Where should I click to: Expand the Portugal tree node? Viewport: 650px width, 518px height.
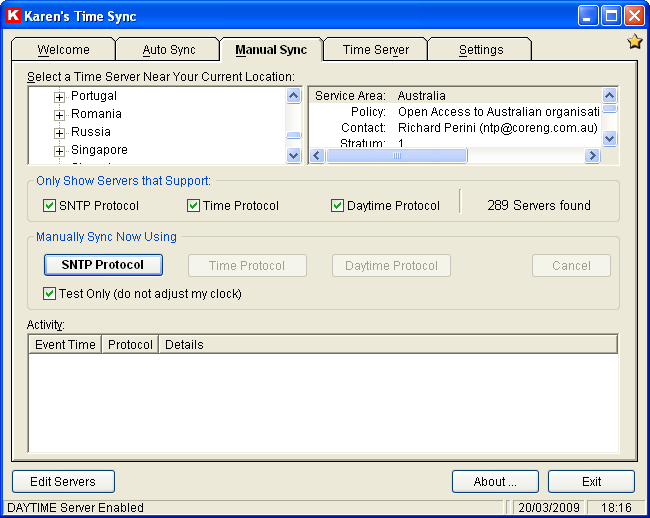coord(59,97)
